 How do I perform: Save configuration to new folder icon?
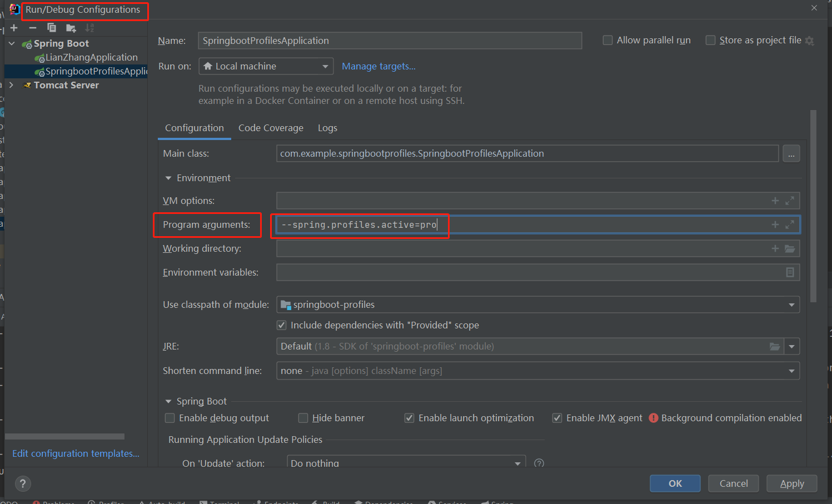(x=71, y=28)
